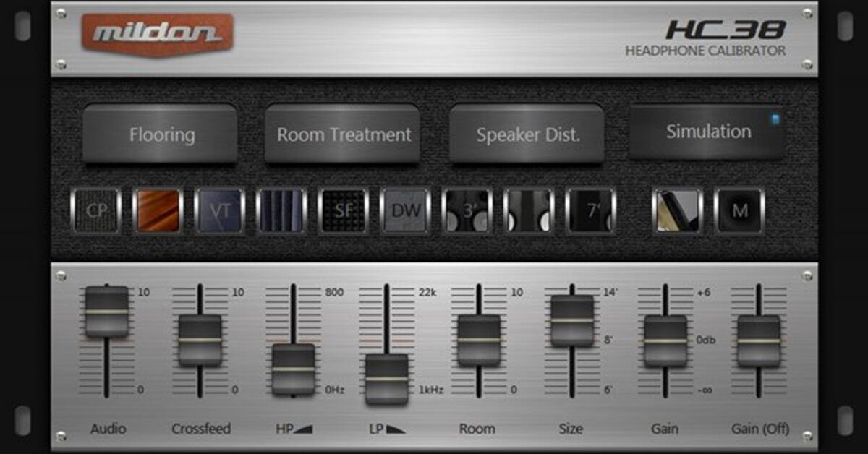Select the curtains room treatment icon
Viewport: 868px width, 454px height.
pos(281,210)
